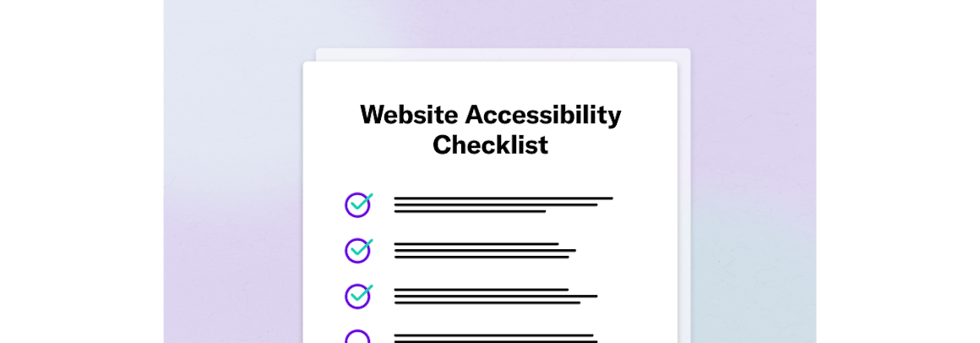Click the lavender background area above the document

click(490, 24)
